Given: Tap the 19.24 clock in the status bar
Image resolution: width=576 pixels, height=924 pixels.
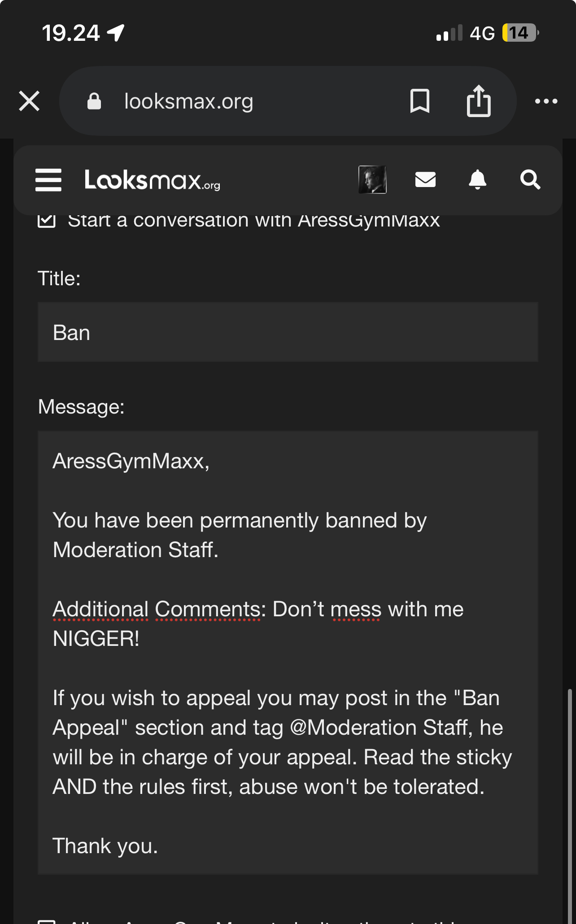Looking at the screenshot, I should [x=70, y=33].
